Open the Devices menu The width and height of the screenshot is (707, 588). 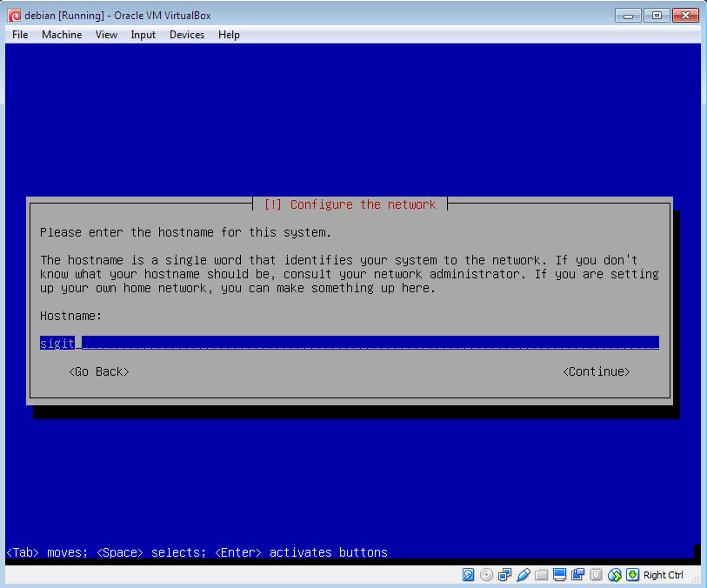187,35
